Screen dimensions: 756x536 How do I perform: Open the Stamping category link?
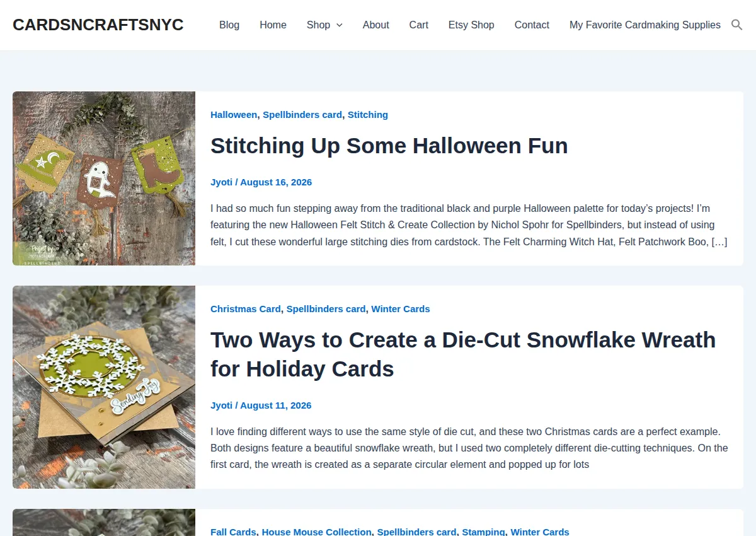(x=484, y=532)
